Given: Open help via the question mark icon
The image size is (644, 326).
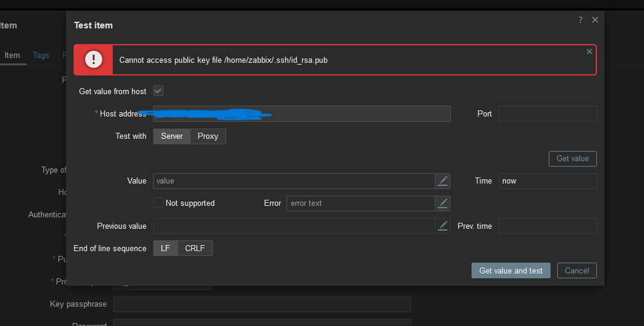Looking at the screenshot, I should pos(580,20).
